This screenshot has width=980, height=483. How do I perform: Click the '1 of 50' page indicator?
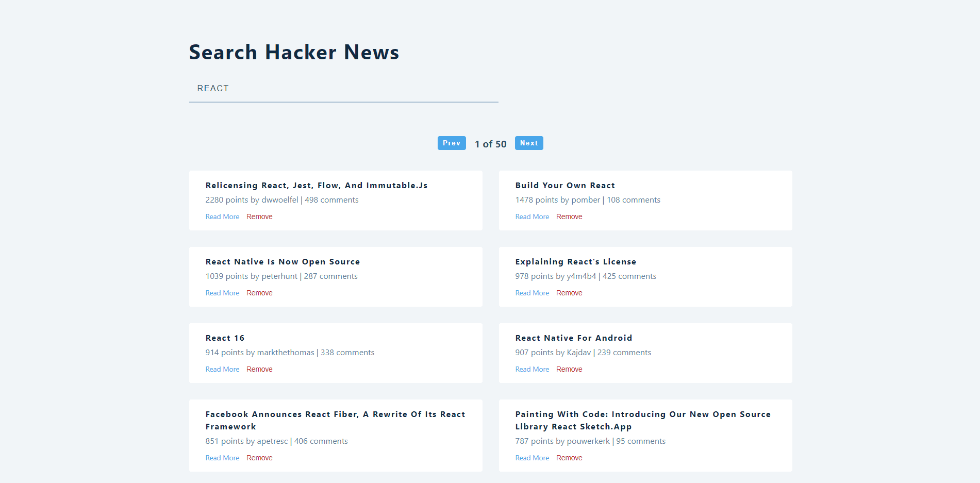tap(491, 144)
